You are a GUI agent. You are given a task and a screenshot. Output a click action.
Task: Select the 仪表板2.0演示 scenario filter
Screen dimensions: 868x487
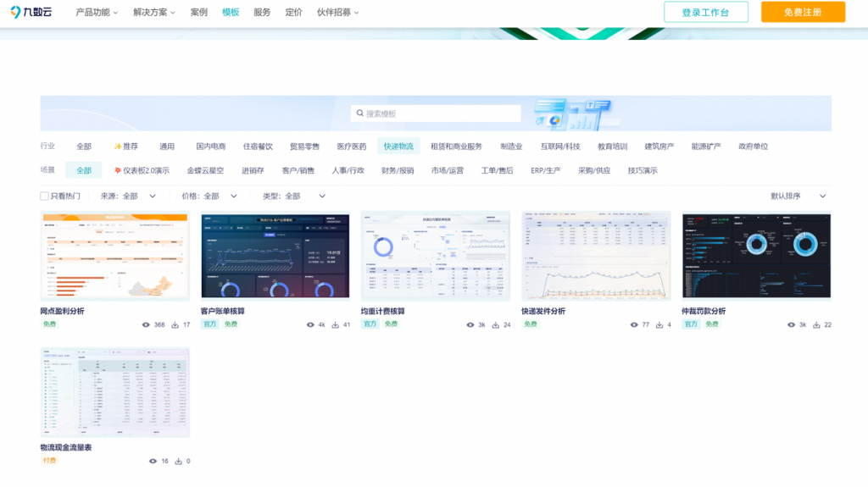[x=142, y=170]
